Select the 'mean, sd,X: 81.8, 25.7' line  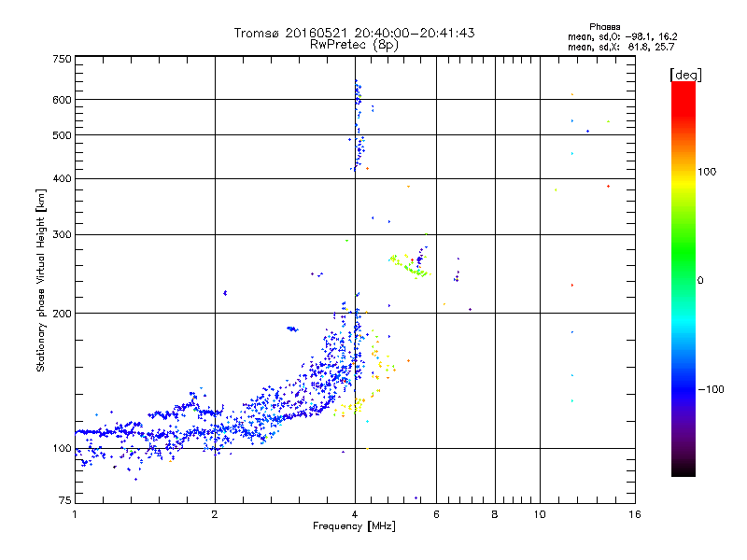coord(621,48)
